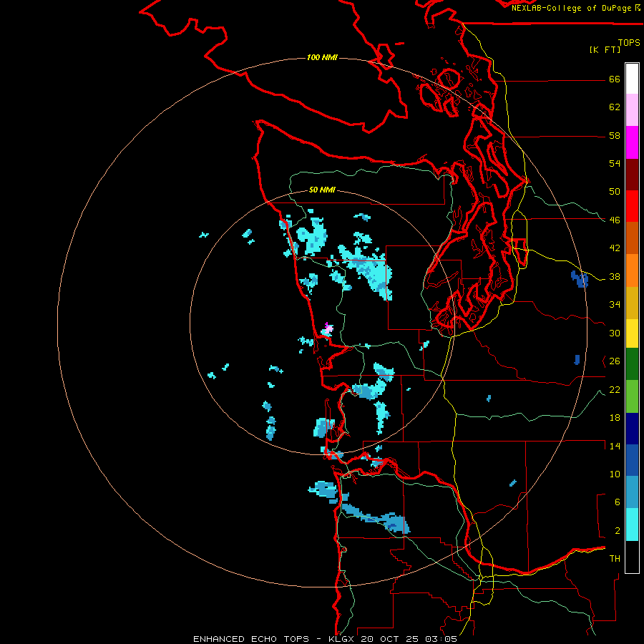
Task: Click the small blue echo near the 26 line
Action: pyautogui.click(x=577, y=360)
